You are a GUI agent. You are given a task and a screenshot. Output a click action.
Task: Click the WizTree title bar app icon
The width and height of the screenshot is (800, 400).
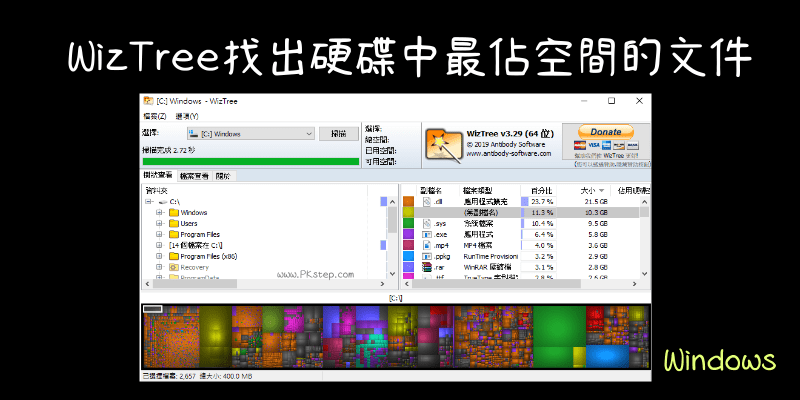tap(148, 101)
